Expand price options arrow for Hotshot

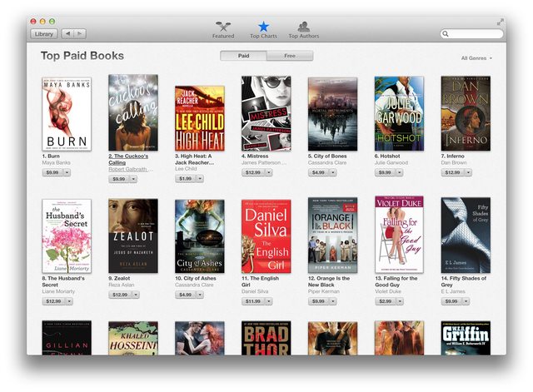[x=400, y=172]
